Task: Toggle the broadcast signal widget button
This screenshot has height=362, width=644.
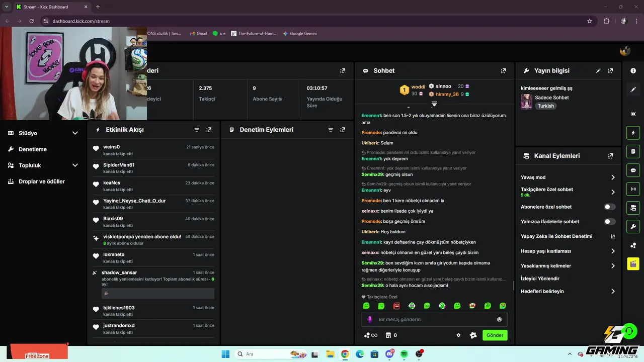Action: [633, 189]
